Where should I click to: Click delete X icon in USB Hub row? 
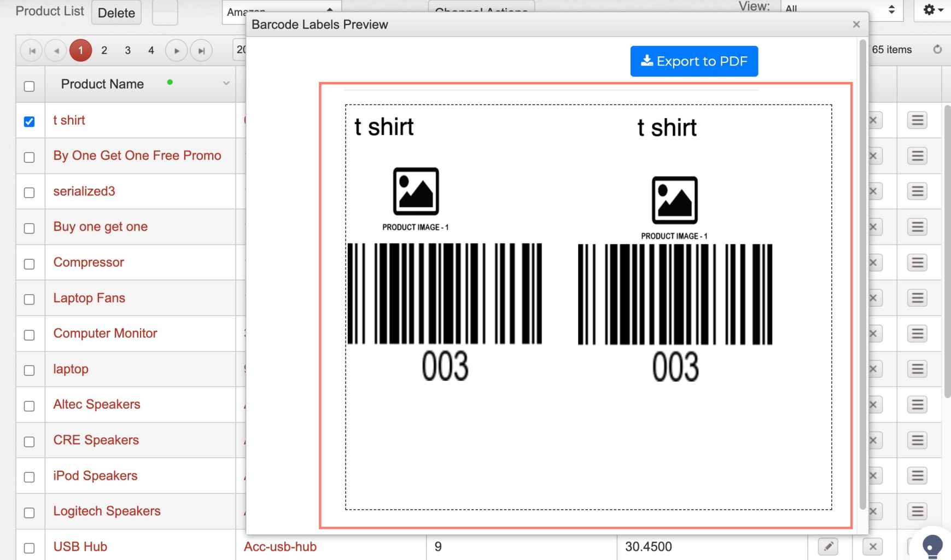(873, 546)
